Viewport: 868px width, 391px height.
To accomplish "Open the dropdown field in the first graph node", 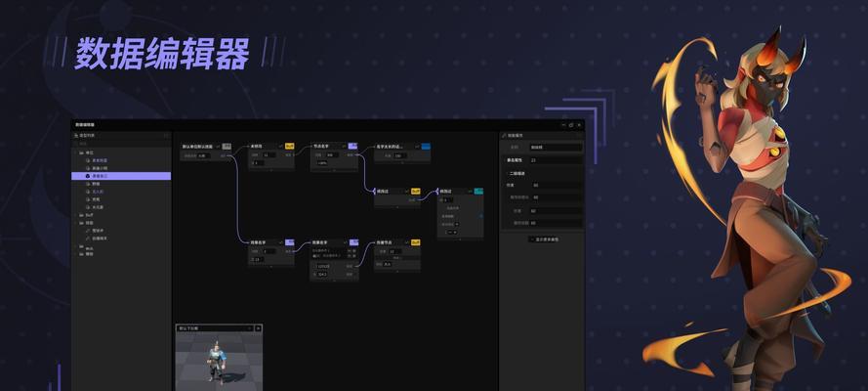I will pyautogui.click(x=204, y=155).
